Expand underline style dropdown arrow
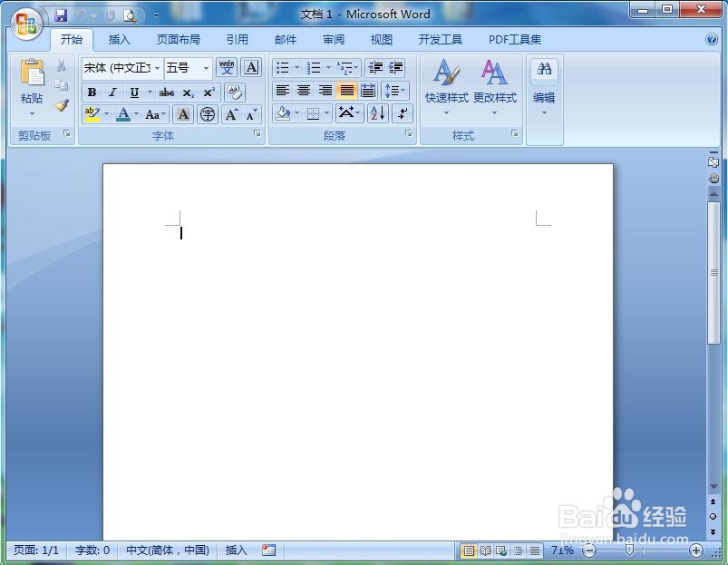 coord(149,93)
